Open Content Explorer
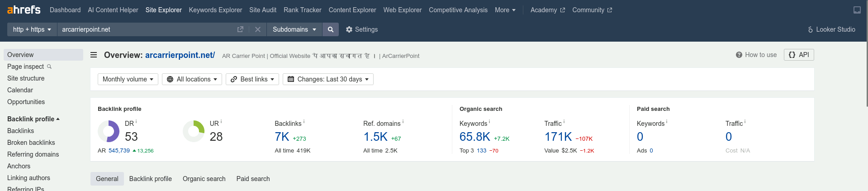This screenshot has height=191, width=868. click(x=352, y=10)
